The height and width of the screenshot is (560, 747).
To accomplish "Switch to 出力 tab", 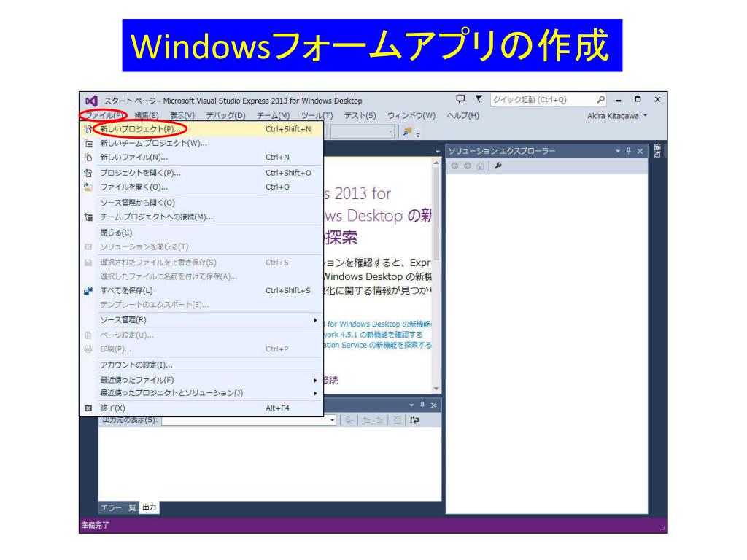I will click(149, 507).
